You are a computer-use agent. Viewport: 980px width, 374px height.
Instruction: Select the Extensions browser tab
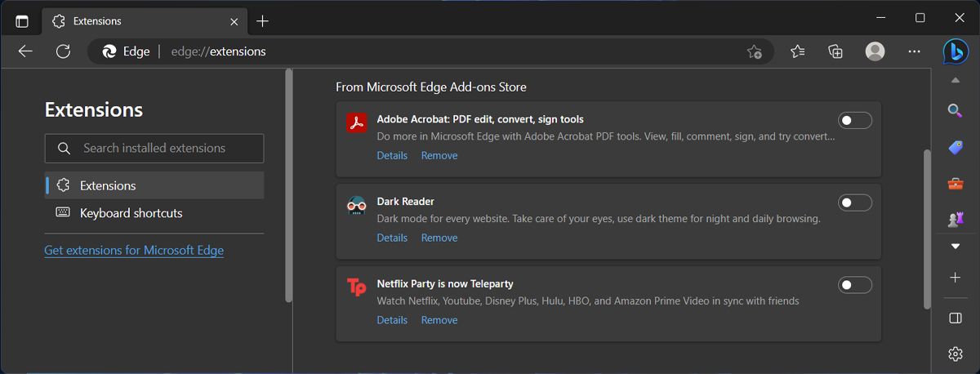(x=144, y=21)
